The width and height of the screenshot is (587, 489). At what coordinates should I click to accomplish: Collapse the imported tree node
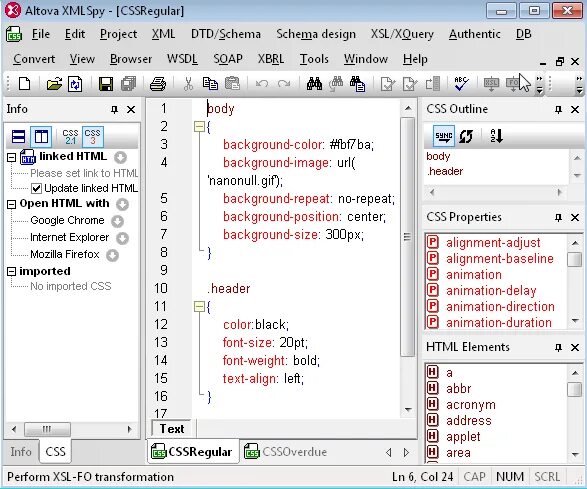pos(12,272)
